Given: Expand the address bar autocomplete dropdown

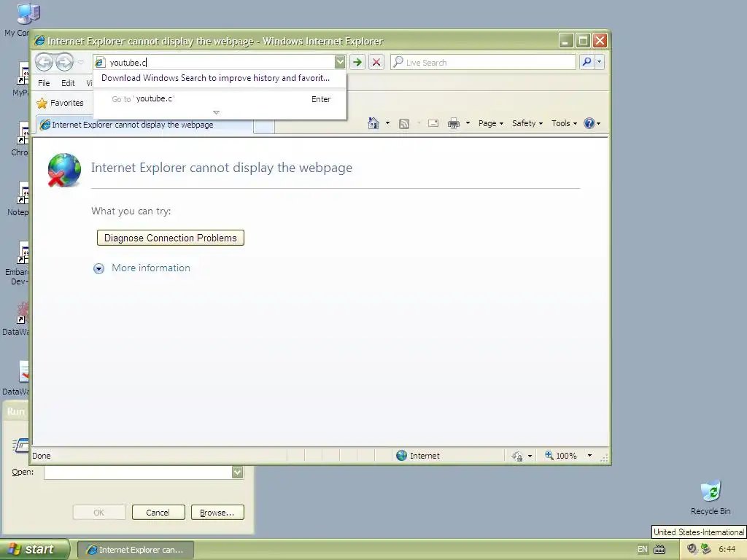Looking at the screenshot, I should [340, 62].
